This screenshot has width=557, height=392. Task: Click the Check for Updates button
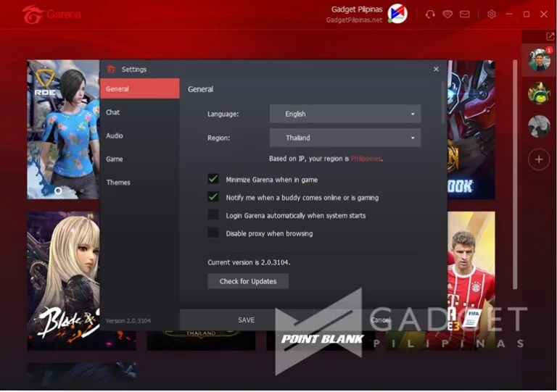tap(248, 281)
